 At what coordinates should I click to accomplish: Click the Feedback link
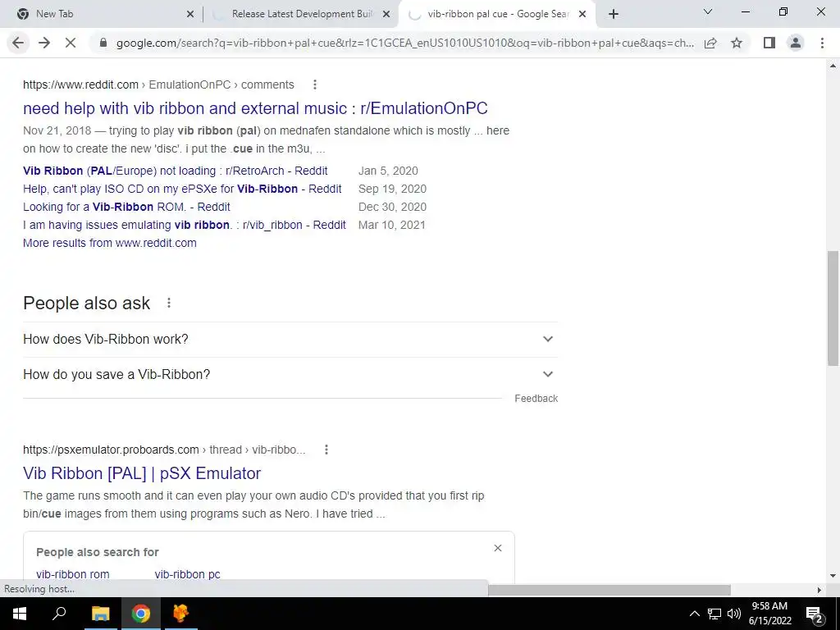coord(536,399)
